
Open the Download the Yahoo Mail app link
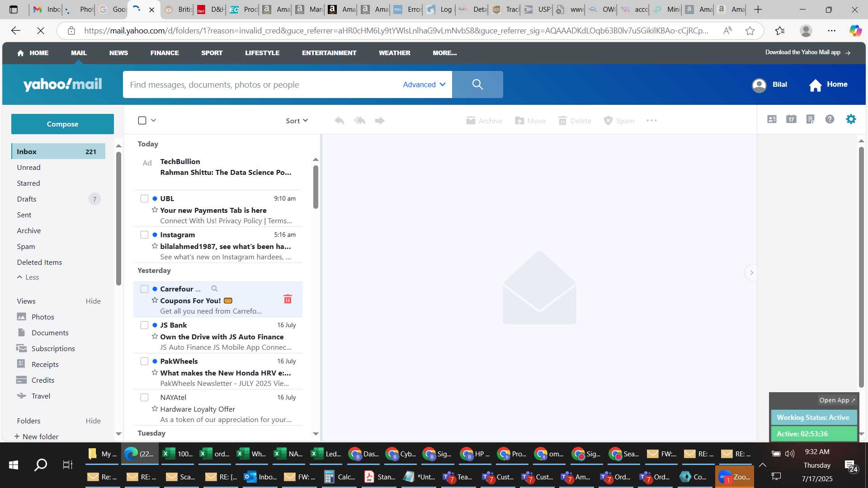click(x=807, y=52)
